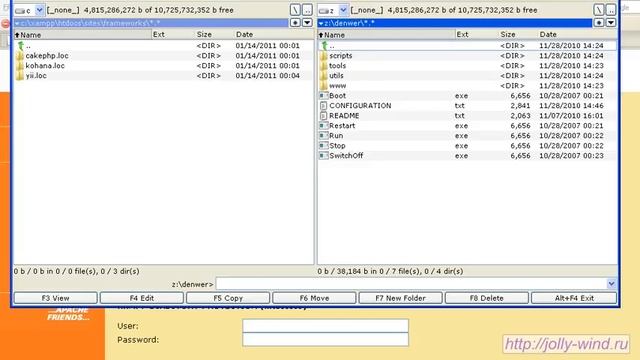Screen dimensions: 640x360
Task: Open left panel directory favorites star button
Action: (x=295, y=23)
